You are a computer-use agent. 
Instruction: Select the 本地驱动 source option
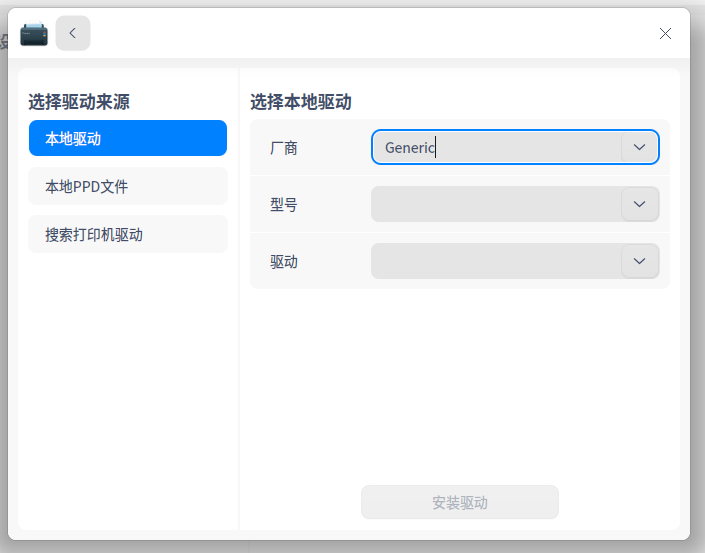128,139
